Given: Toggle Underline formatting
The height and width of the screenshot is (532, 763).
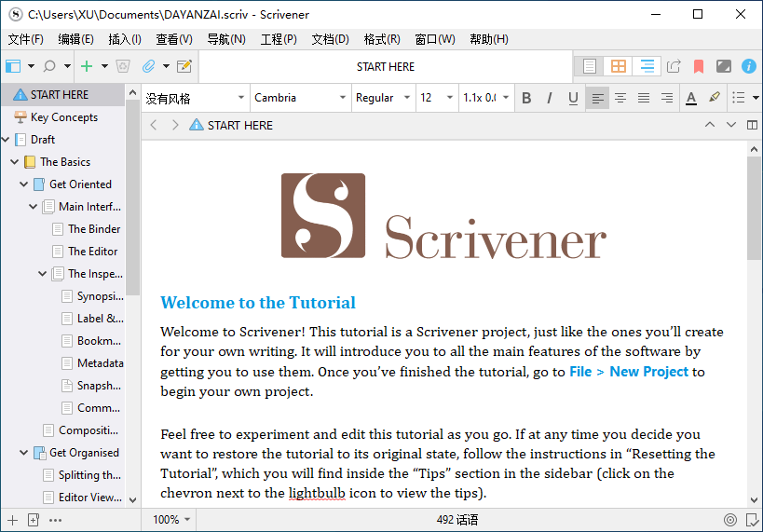Looking at the screenshot, I should (x=573, y=99).
